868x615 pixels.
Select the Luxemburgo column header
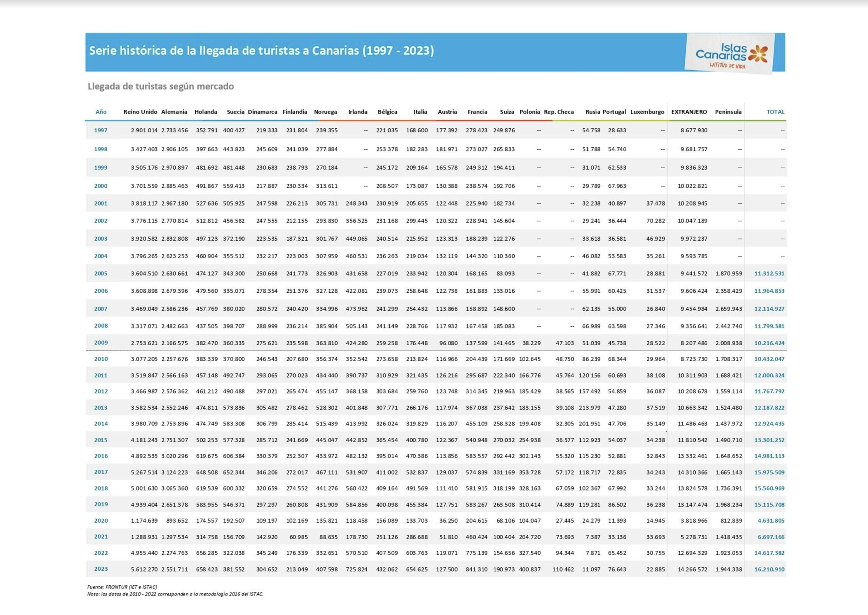pos(647,112)
